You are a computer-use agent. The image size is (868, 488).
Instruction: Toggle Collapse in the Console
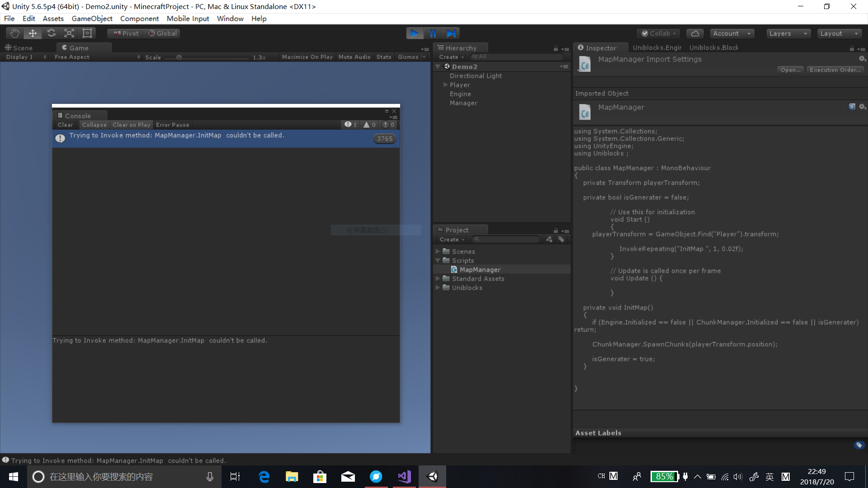94,125
